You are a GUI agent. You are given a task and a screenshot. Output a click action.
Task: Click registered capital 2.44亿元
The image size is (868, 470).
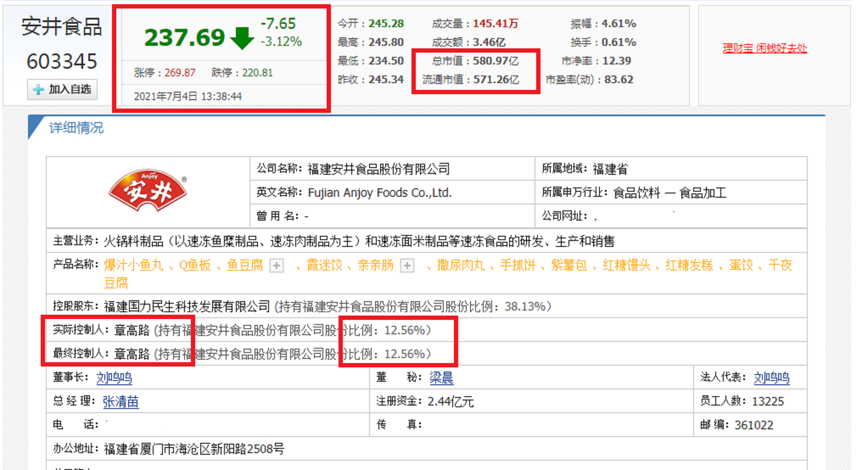(x=451, y=401)
